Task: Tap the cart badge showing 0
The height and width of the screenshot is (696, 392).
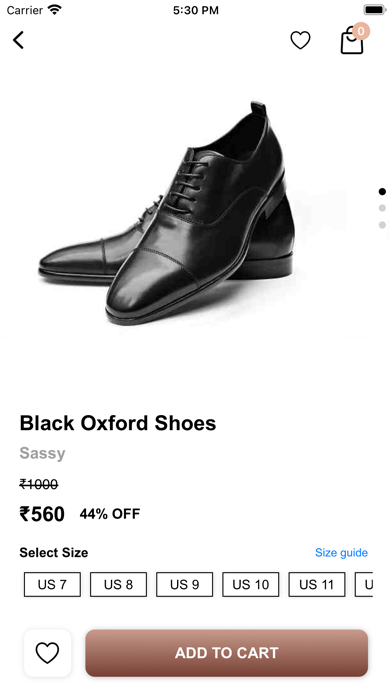Action: coord(361,31)
